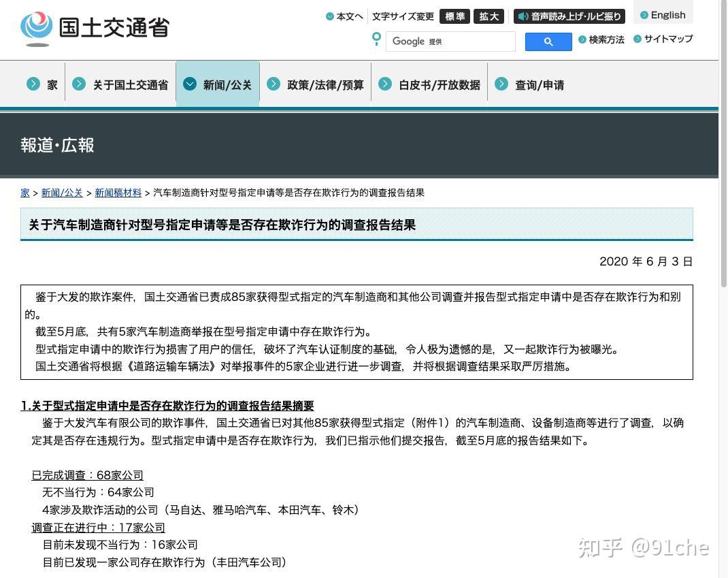Click the date 2020 年 6 月 3 日
This screenshot has width=728, height=578.
pyautogui.click(x=646, y=261)
